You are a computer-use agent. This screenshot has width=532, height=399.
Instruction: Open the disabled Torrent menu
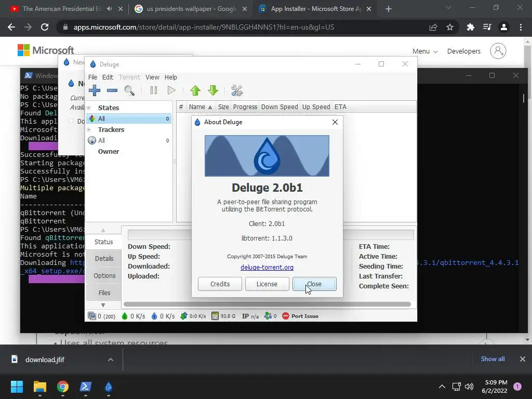click(x=129, y=77)
